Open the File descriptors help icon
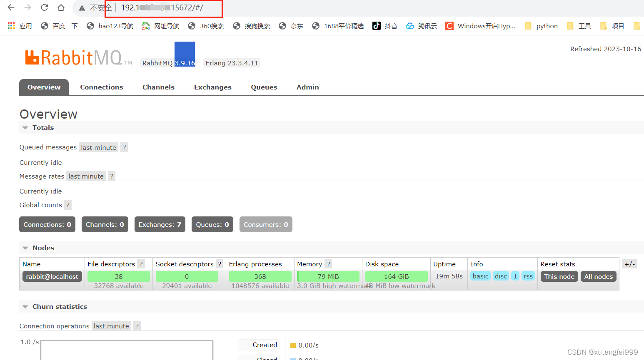644x360 pixels. (141, 263)
